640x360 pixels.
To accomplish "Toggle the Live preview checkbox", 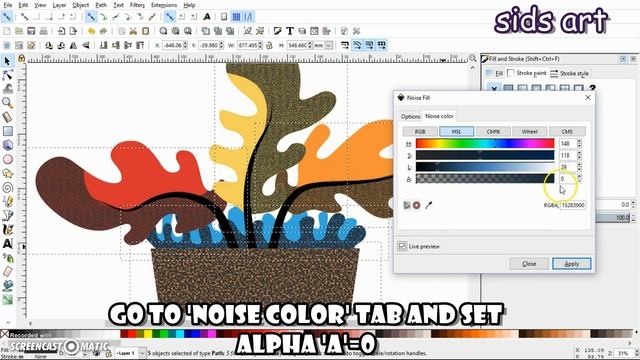I will click(402, 247).
